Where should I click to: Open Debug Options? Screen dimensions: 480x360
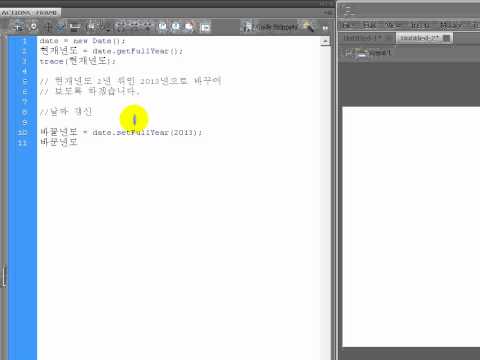pyautogui.click(x=106, y=27)
